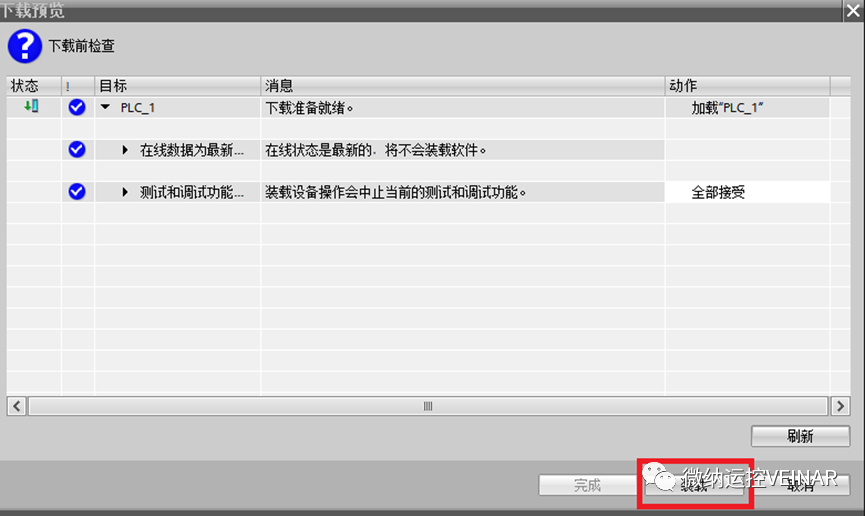865x516 pixels.
Task: Click the 装载 load button
Action: [694, 485]
